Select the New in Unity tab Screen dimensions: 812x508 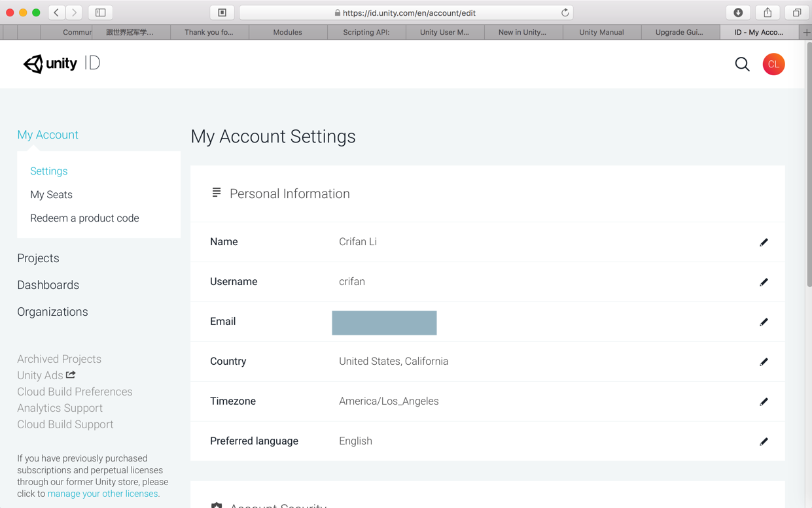(x=523, y=32)
